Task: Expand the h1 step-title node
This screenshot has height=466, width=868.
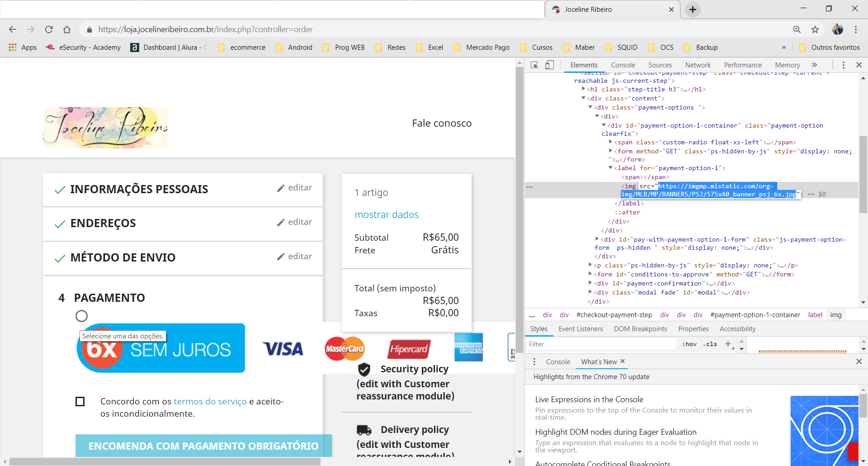Action: tap(584, 89)
